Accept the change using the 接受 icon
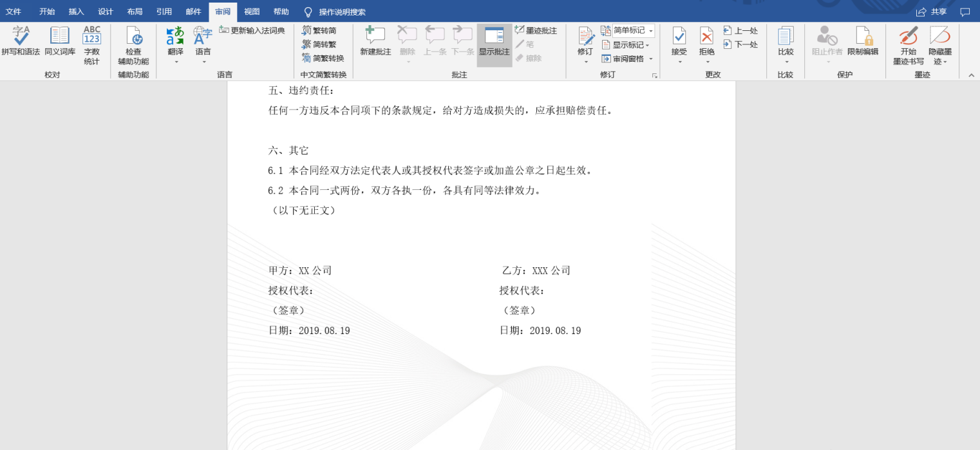980x450 pixels. pyautogui.click(x=679, y=35)
